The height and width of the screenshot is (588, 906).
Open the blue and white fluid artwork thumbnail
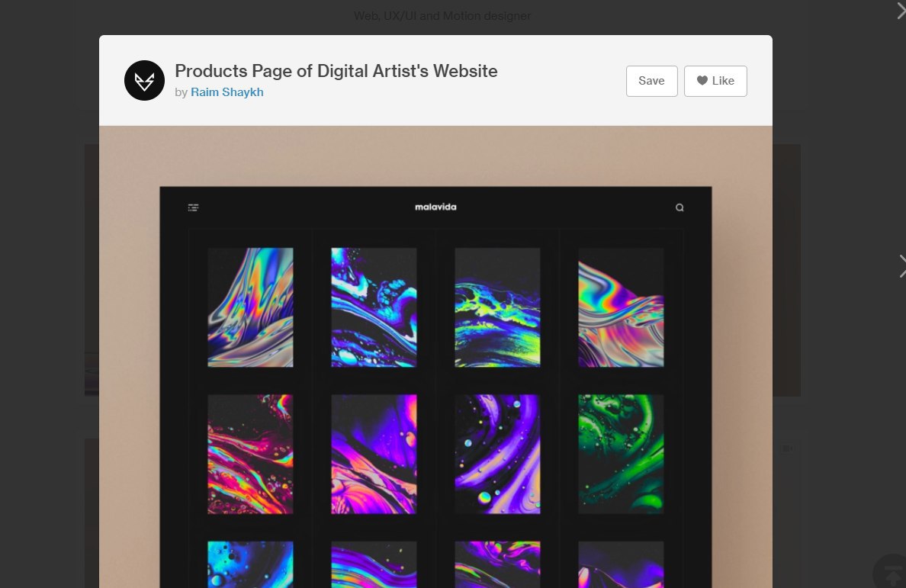click(374, 307)
